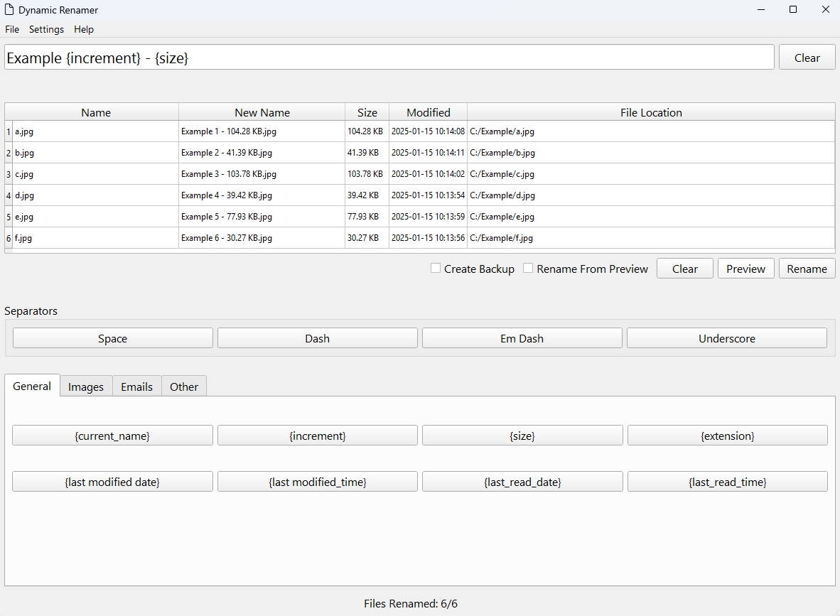This screenshot has width=840, height=616.
Task: Open the Help menu
Action: pos(84,29)
